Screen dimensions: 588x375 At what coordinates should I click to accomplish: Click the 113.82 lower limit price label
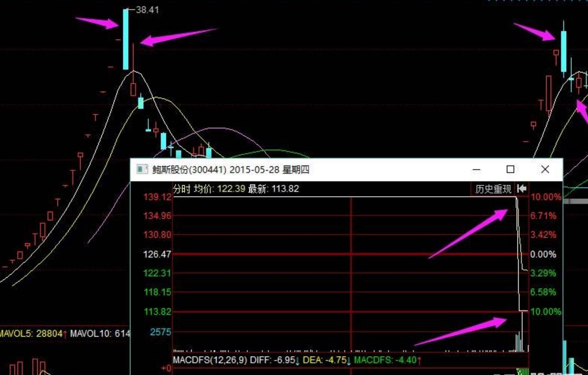click(x=157, y=312)
